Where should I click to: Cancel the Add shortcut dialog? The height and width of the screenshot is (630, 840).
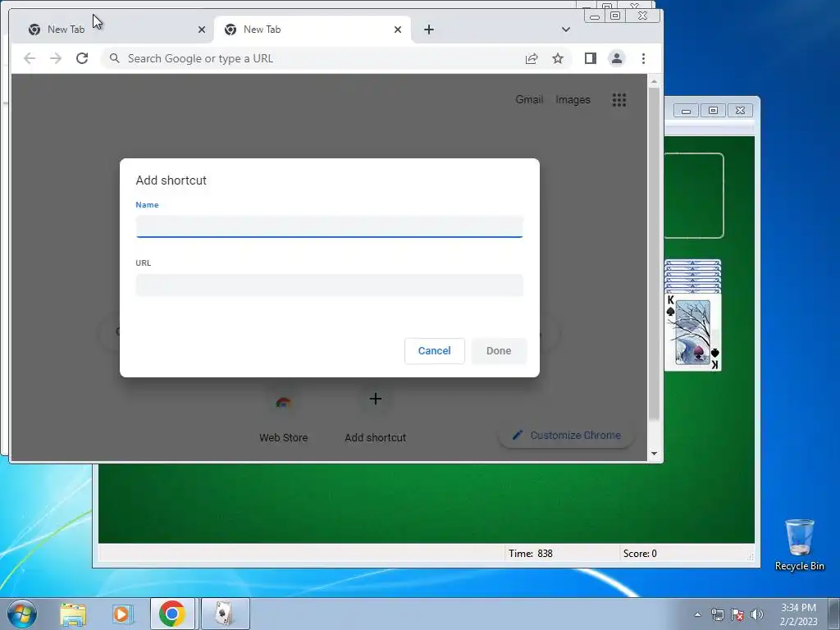pos(435,351)
